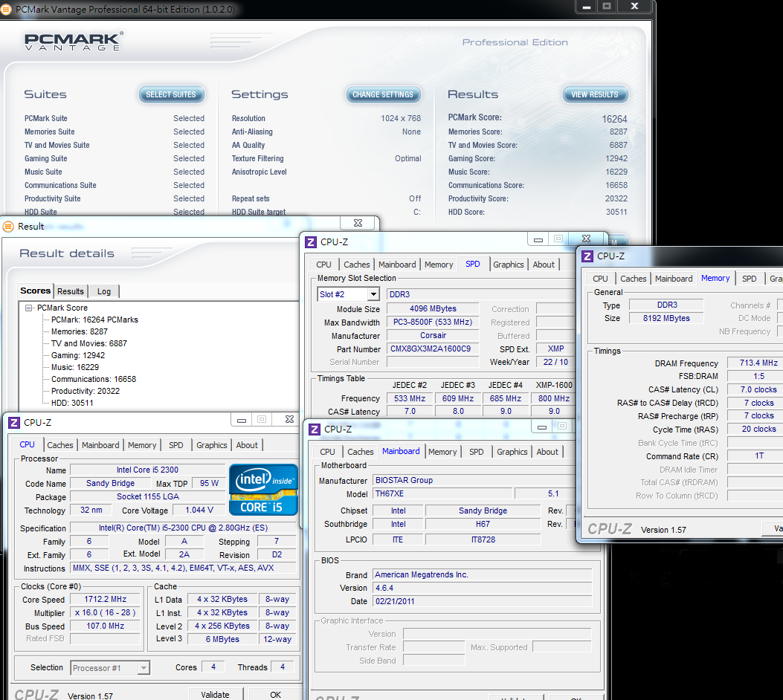Select the 'Productivity: 20322' tree row

click(x=86, y=391)
